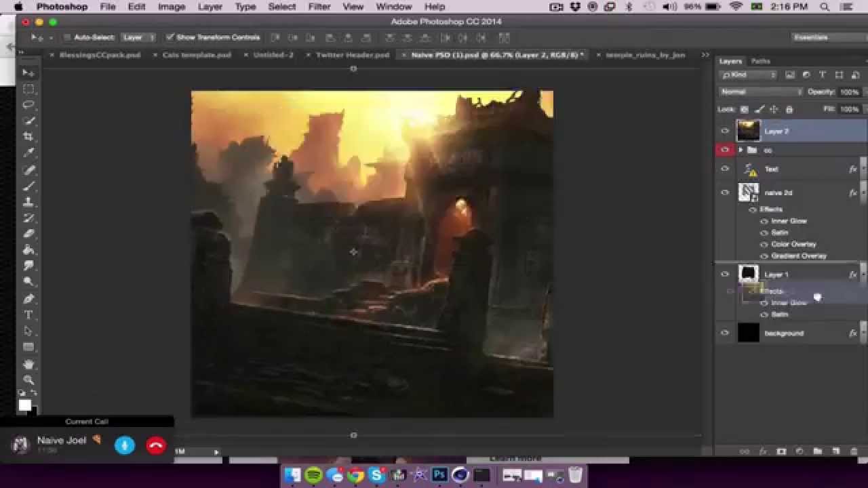Open the Fill value dropdown
The image size is (868, 488).
pyautogui.click(x=850, y=109)
